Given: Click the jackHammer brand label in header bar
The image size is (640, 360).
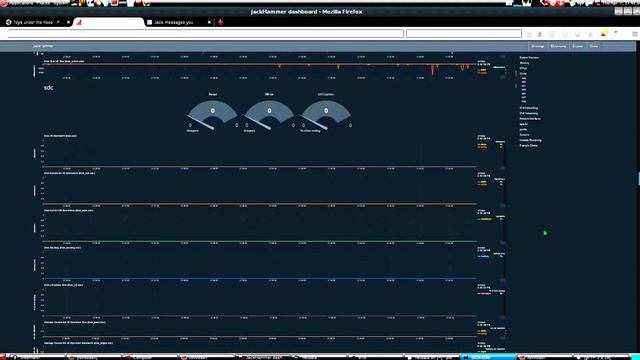Looking at the screenshot, I should [43, 46].
